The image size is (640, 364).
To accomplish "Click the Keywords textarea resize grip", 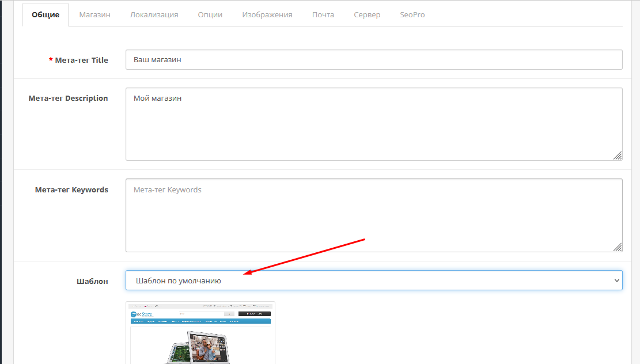I will (618, 247).
